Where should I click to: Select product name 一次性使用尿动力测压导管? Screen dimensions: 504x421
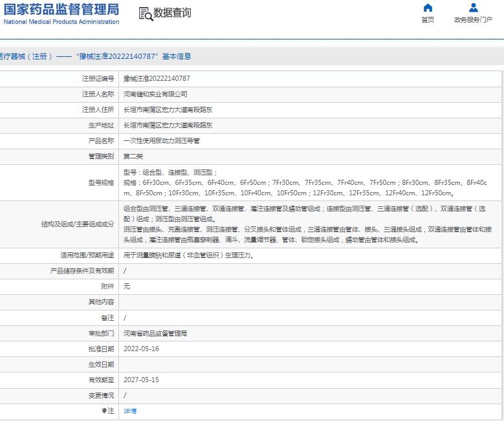[162, 141]
